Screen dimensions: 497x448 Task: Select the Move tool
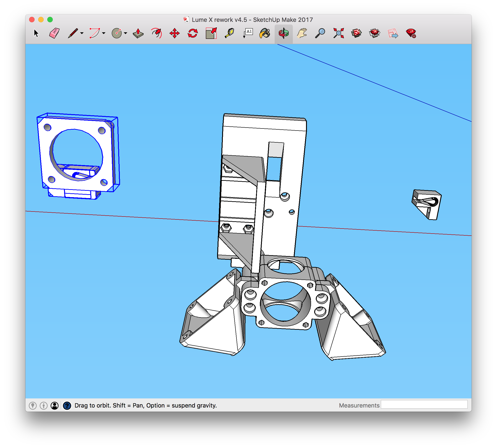click(x=175, y=33)
